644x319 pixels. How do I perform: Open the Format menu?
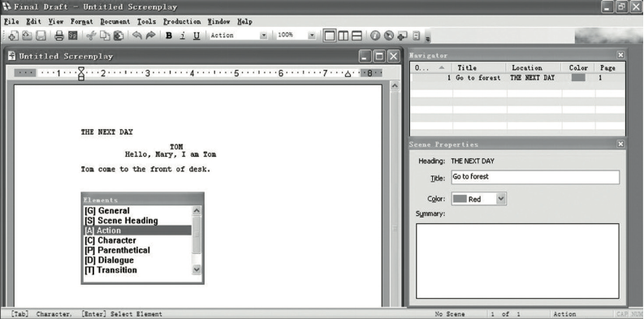[x=82, y=21]
